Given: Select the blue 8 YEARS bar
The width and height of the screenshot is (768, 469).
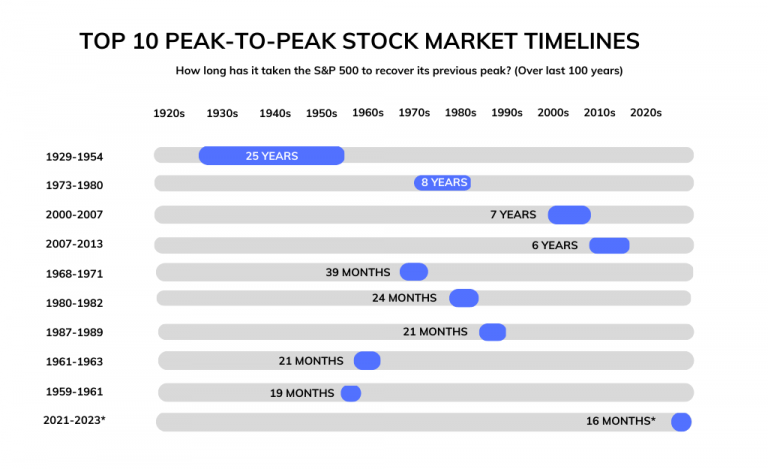Looking at the screenshot, I should click(x=442, y=183).
